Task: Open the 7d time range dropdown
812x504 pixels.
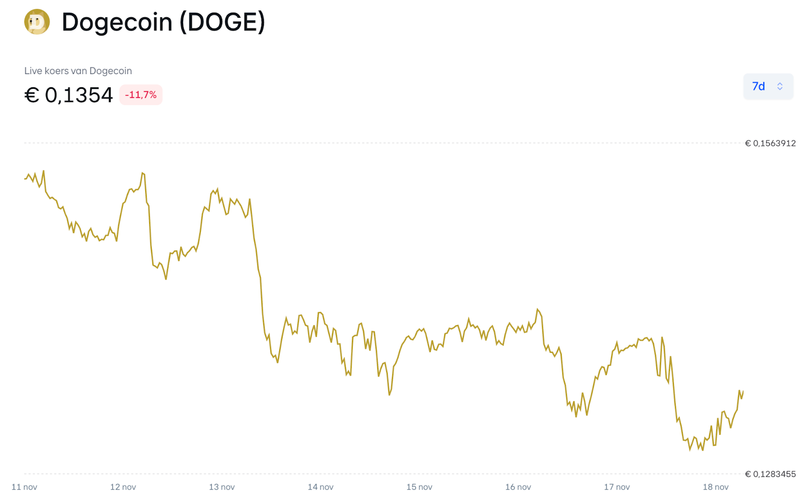Action: click(x=767, y=86)
